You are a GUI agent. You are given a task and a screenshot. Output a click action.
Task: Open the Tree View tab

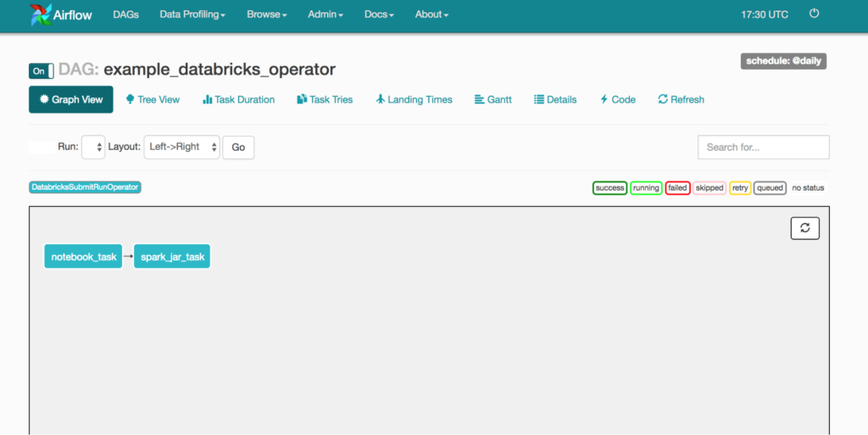tap(153, 99)
